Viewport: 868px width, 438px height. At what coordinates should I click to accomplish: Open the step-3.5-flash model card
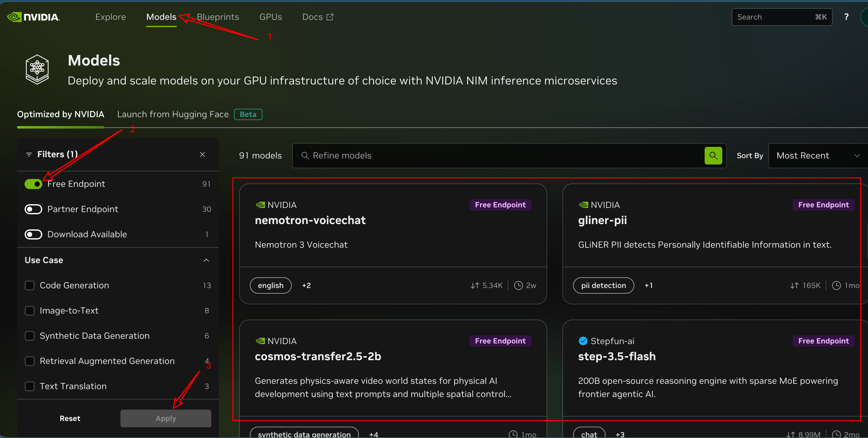[x=715, y=379]
